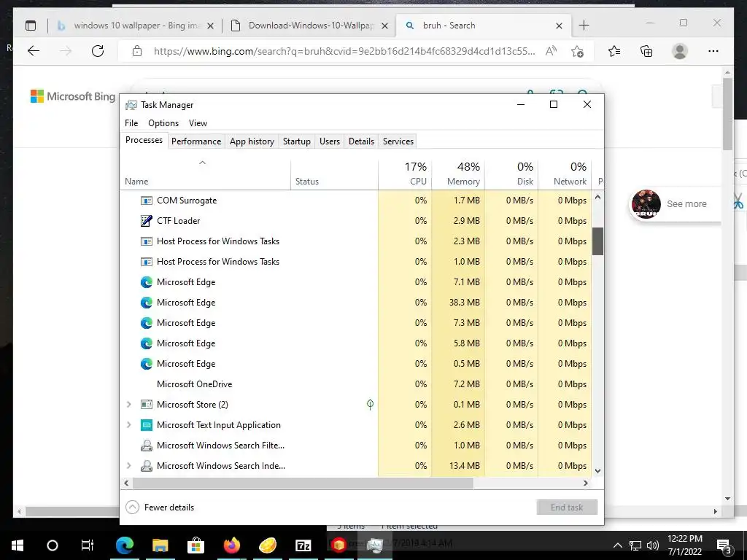
Task: Switch to the Users tab
Action: pyautogui.click(x=330, y=141)
